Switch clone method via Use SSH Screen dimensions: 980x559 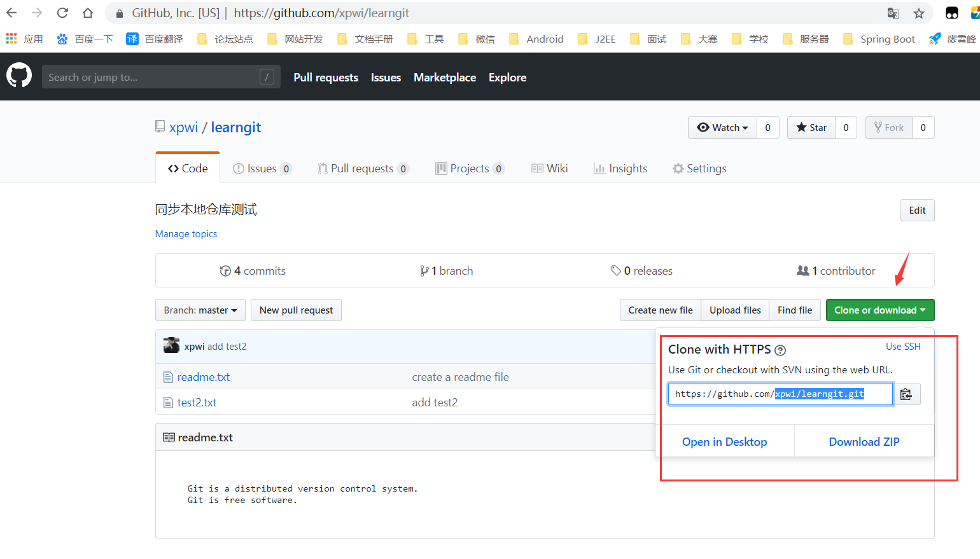click(903, 346)
